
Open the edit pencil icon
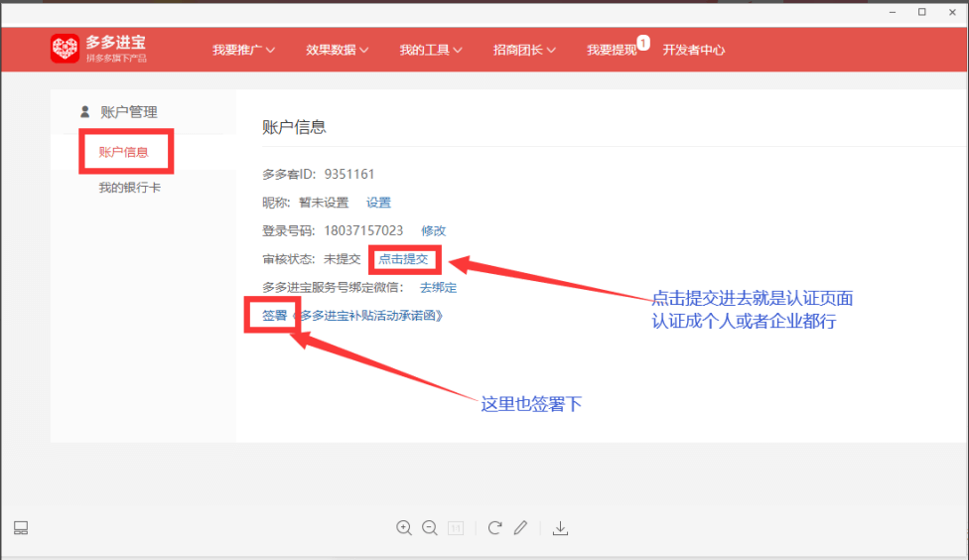click(x=520, y=528)
